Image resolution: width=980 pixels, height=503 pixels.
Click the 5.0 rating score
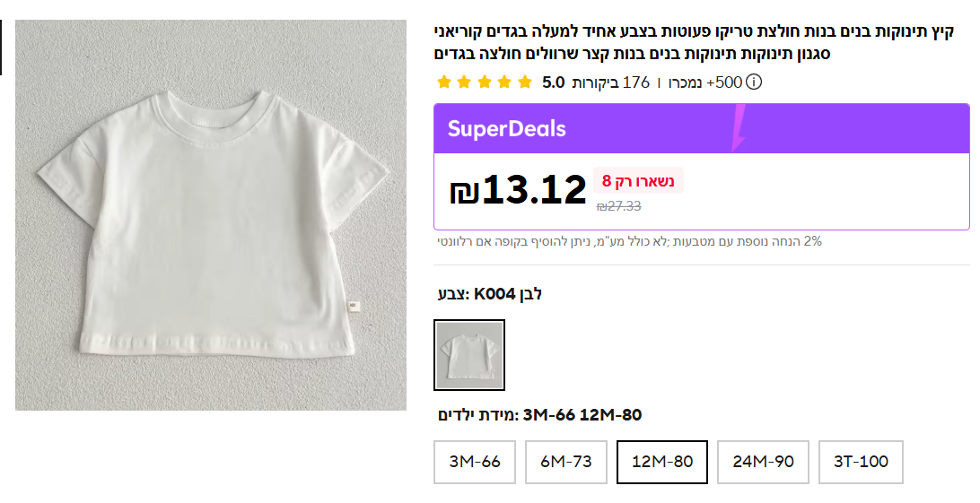pyautogui.click(x=554, y=82)
